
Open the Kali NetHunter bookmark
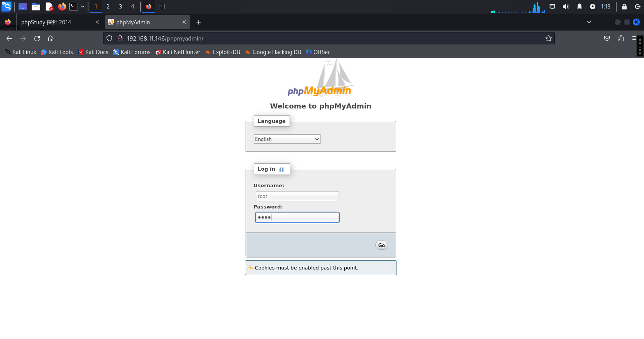click(x=178, y=52)
